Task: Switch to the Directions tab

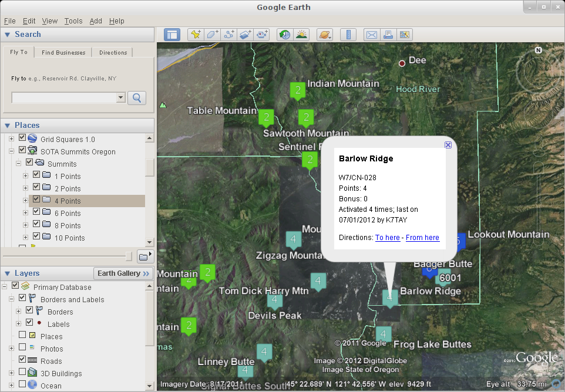Action: 113,53
